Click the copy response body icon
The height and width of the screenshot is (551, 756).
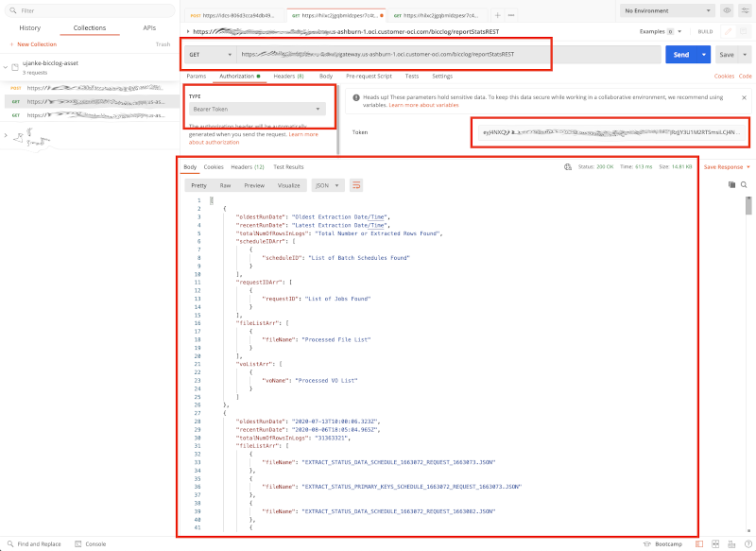[x=731, y=184]
